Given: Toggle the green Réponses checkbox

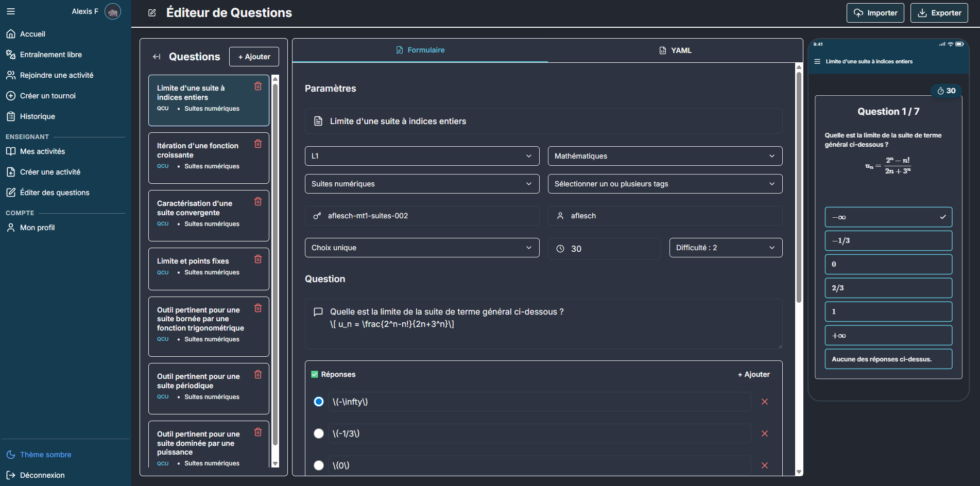Looking at the screenshot, I should (x=314, y=374).
